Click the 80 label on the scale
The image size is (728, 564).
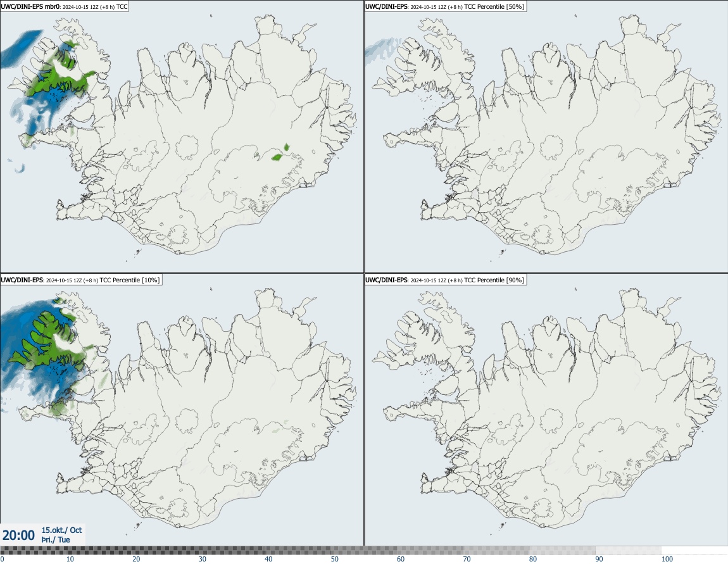tap(533, 559)
